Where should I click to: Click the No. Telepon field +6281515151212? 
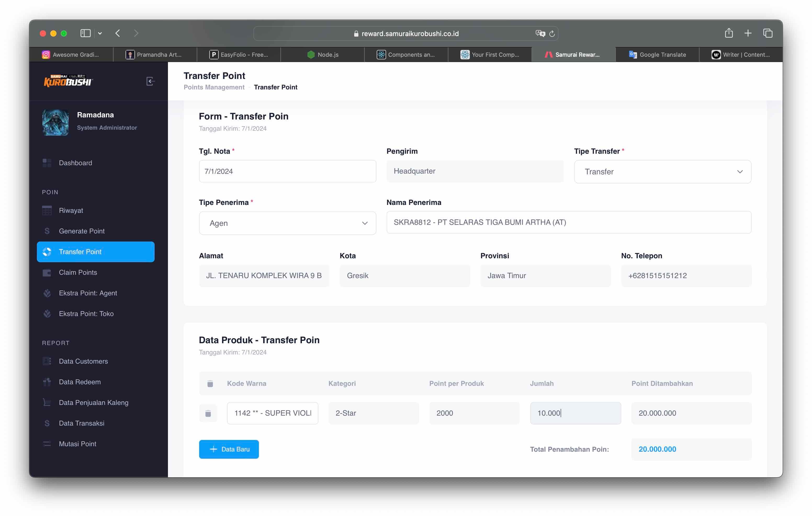[686, 276]
